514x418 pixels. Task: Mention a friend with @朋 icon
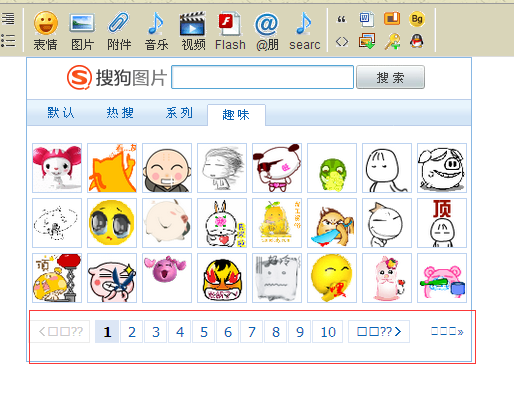pos(267,31)
